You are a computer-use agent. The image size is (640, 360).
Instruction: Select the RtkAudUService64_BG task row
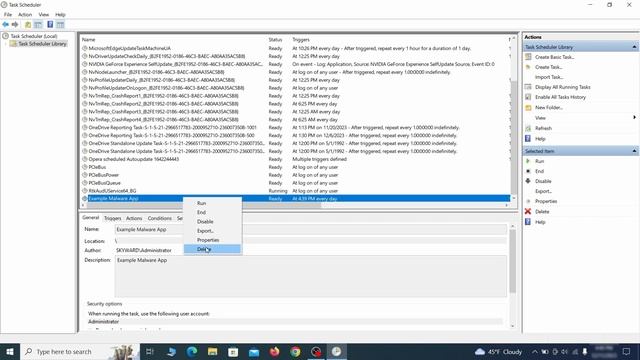click(296, 191)
